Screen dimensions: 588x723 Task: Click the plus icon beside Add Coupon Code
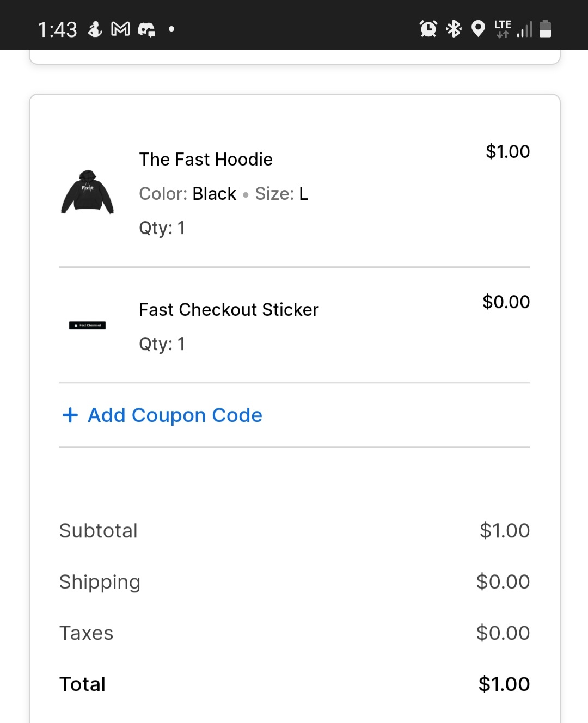tap(70, 415)
